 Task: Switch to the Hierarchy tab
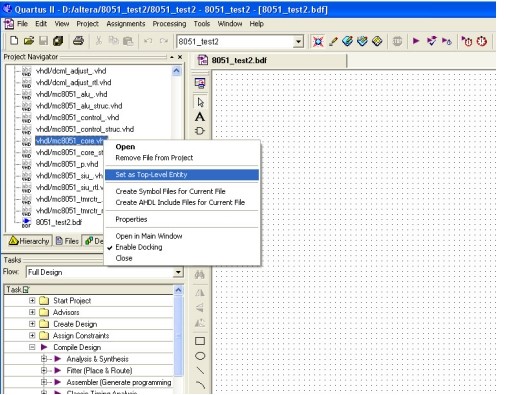click(29, 241)
